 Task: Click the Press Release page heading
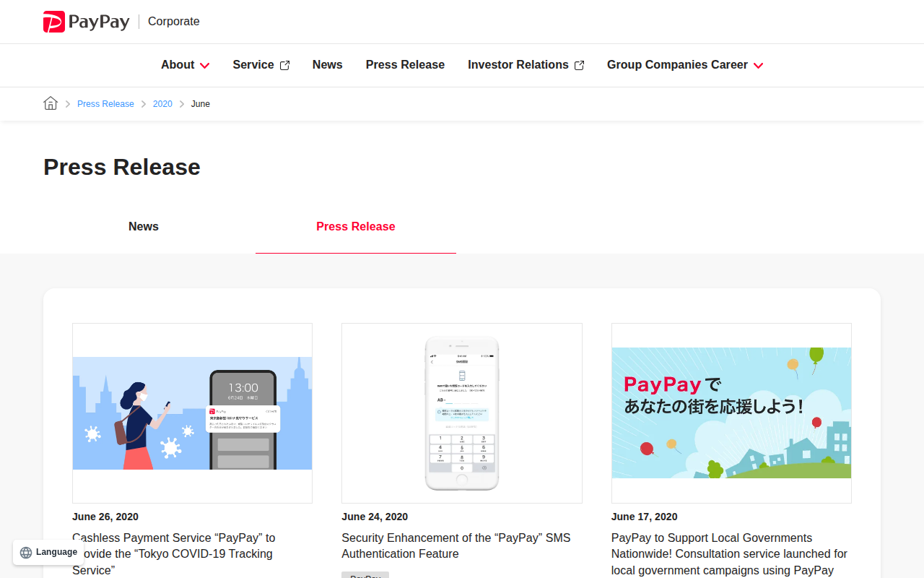pyautogui.click(x=122, y=167)
